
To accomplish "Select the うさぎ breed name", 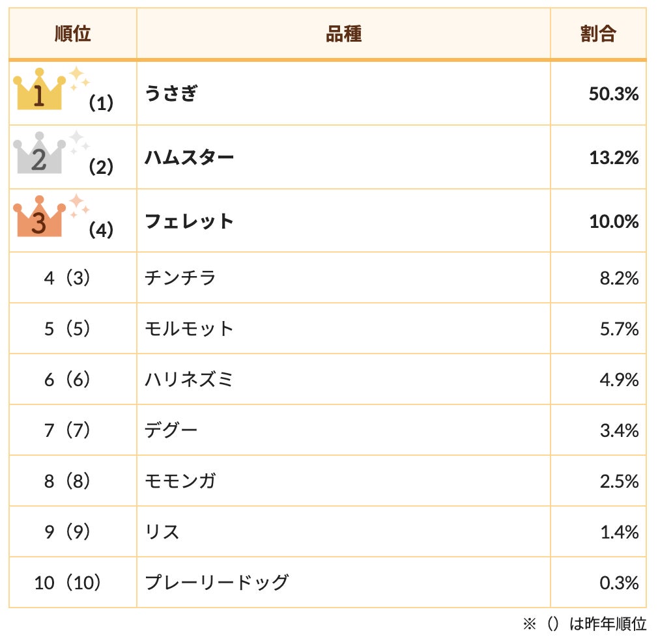I will [171, 94].
